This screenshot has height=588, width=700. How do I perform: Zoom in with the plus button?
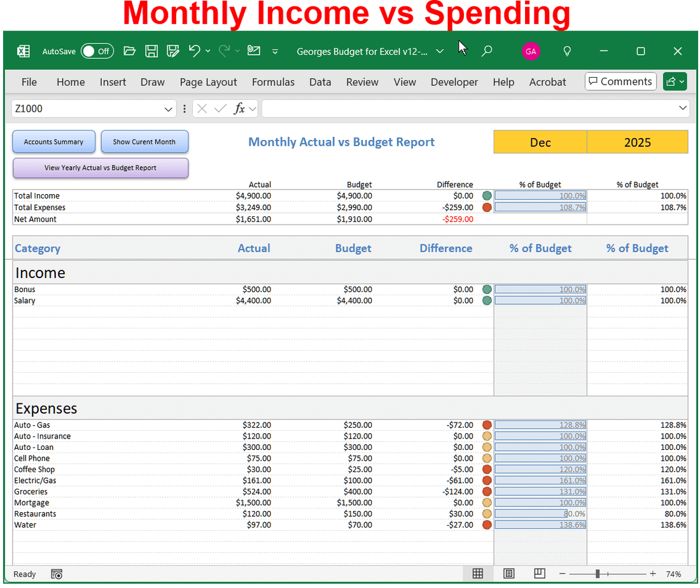pos(652,573)
